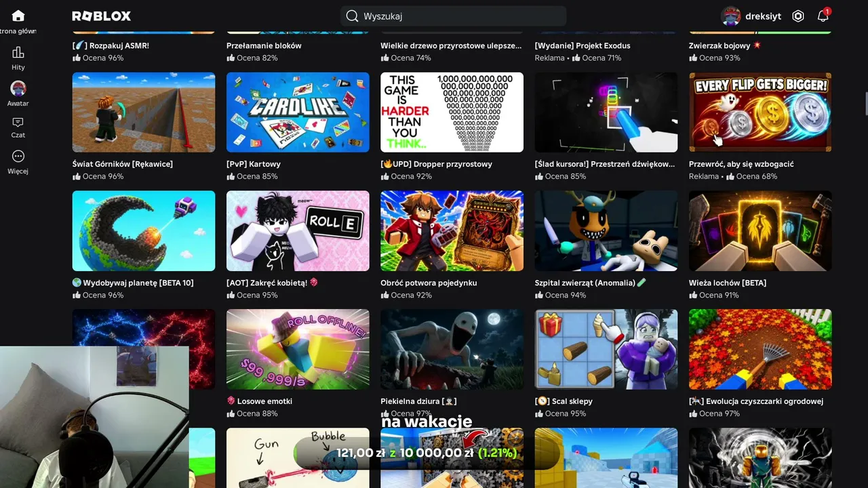Open the Cardlike game thumbnail
The width and height of the screenshot is (868, 488).
(x=298, y=113)
